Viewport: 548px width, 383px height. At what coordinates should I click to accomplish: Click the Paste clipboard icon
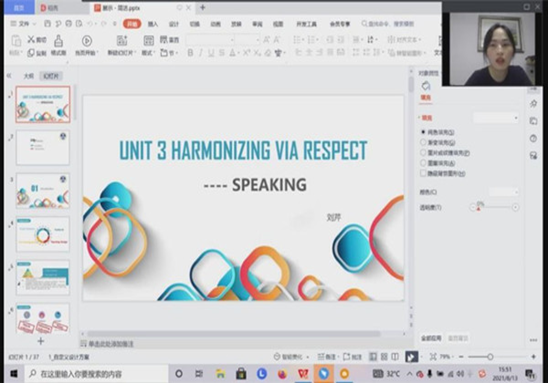point(16,41)
